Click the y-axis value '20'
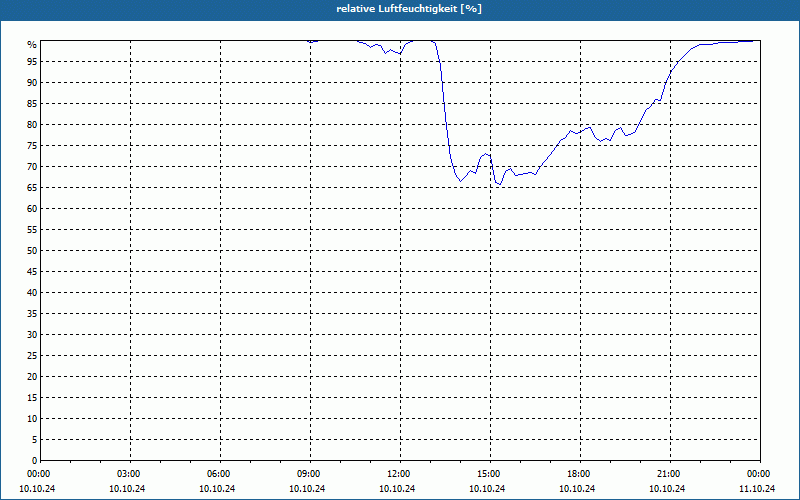This screenshot has width=800, height=500. pos(32,377)
